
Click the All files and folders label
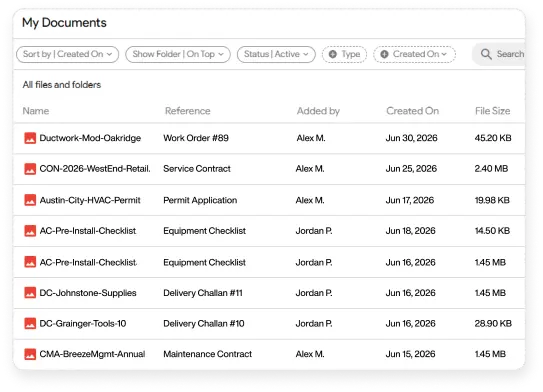[62, 84]
